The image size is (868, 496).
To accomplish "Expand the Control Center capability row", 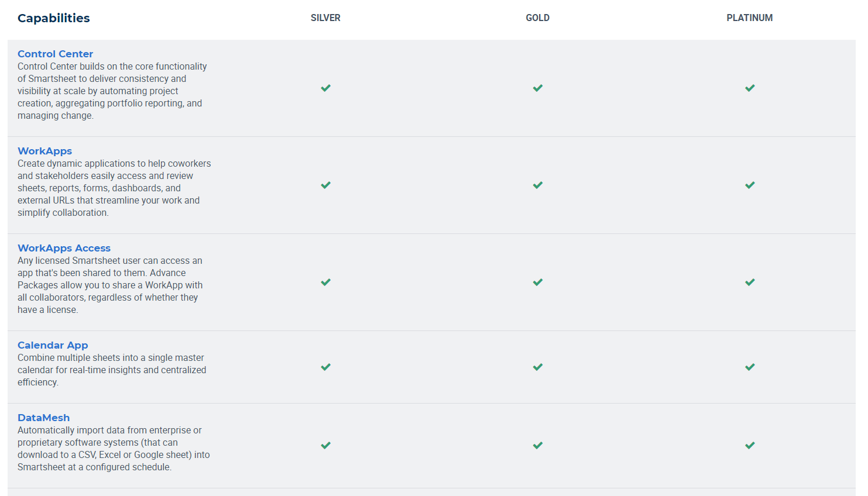I will [55, 53].
